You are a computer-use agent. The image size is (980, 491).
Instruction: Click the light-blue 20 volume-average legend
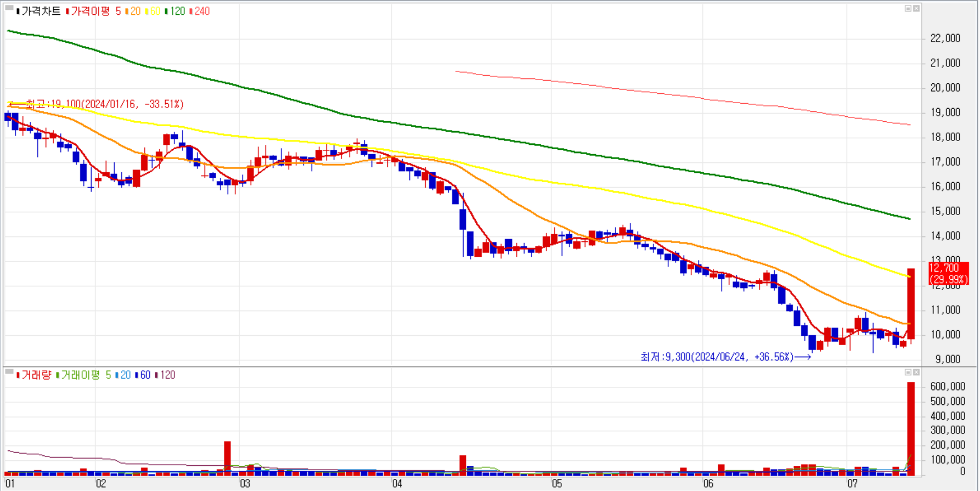click(x=123, y=375)
